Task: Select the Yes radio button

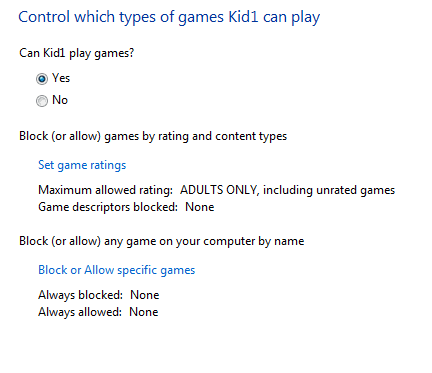Action: 42,79
